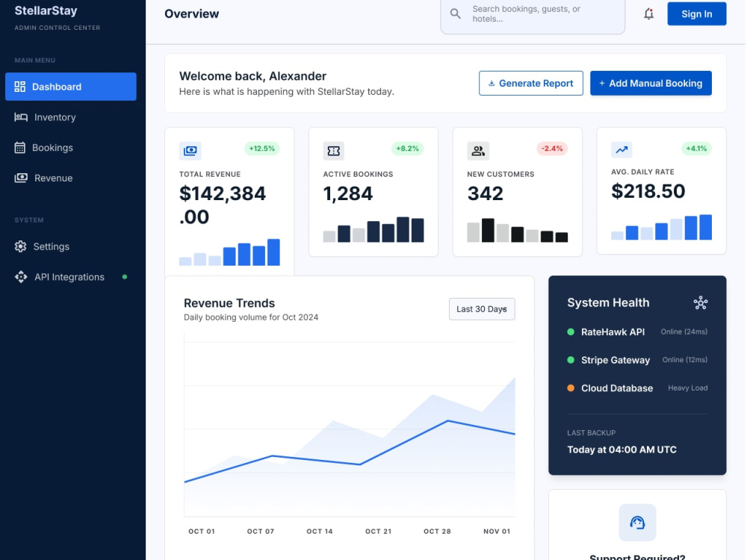Click the 1,284 active bookings value

coord(348,194)
